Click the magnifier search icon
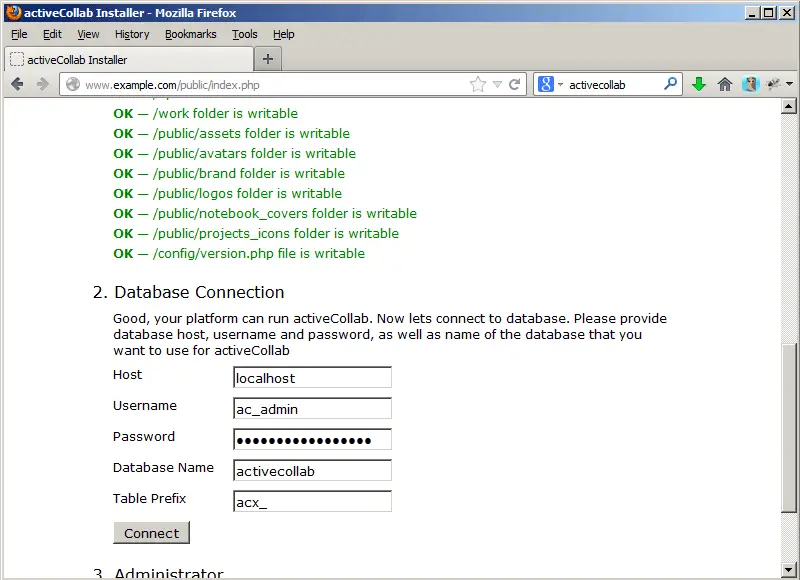800x580 pixels. pyautogui.click(x=670, y=83)
